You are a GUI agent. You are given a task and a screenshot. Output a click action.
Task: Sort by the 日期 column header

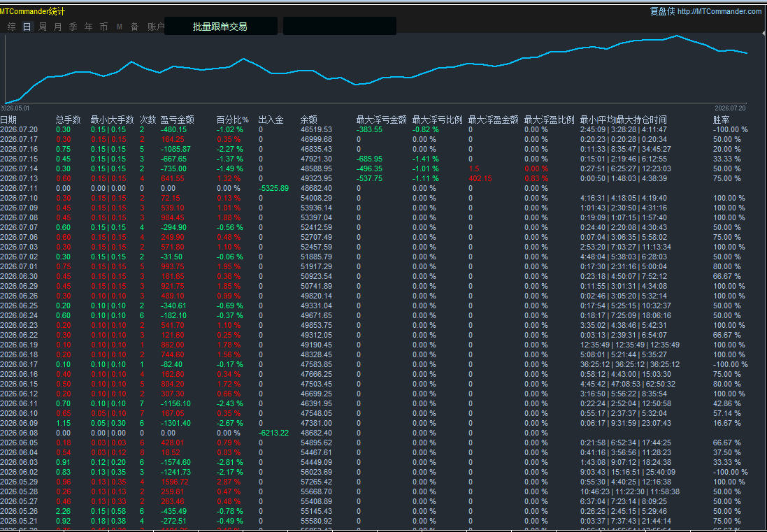[x=8, y=120]
